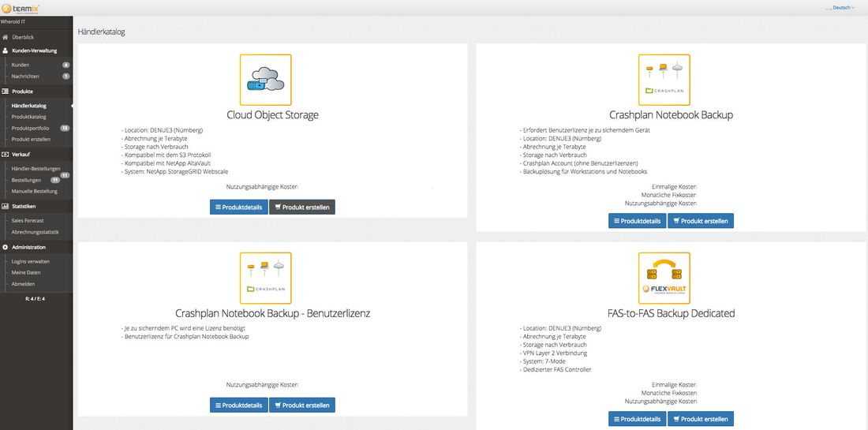Screen dimensions: 868x430
Task: Open Abrechnungsstatistik in the sidebar
Action: point(35,232)
